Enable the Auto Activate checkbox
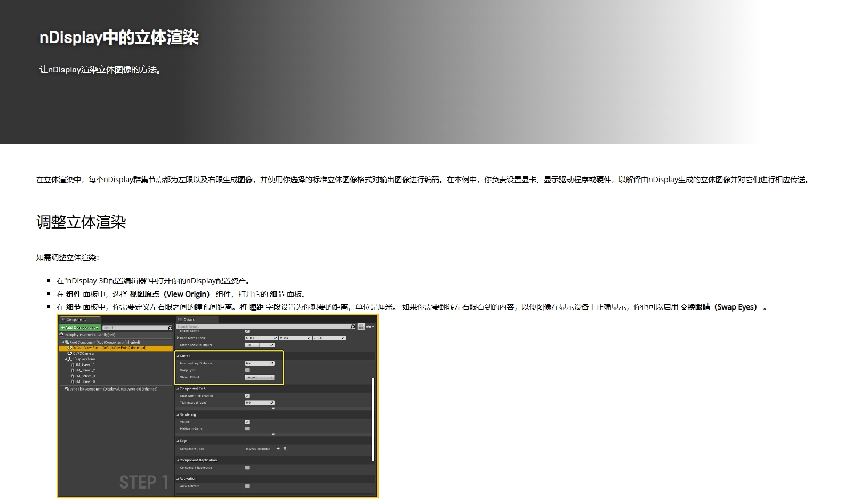Viewport: 844px width, 504px height. click(x=247, y=486)
